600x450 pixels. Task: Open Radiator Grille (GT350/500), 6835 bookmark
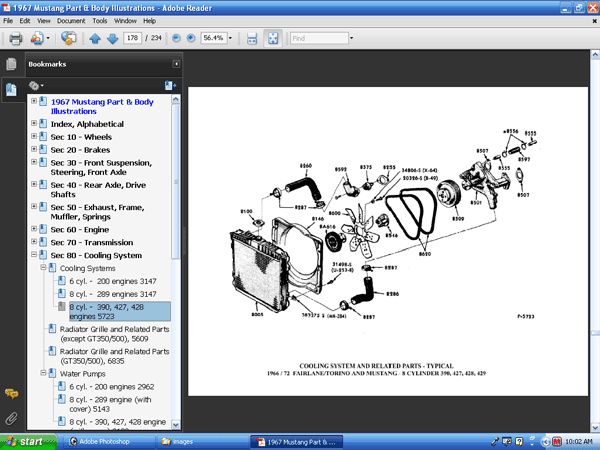click(114, 356)
